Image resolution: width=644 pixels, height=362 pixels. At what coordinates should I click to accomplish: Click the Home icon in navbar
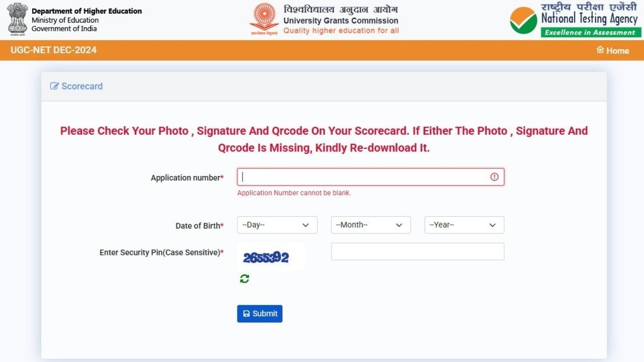(x=600, y=50)
